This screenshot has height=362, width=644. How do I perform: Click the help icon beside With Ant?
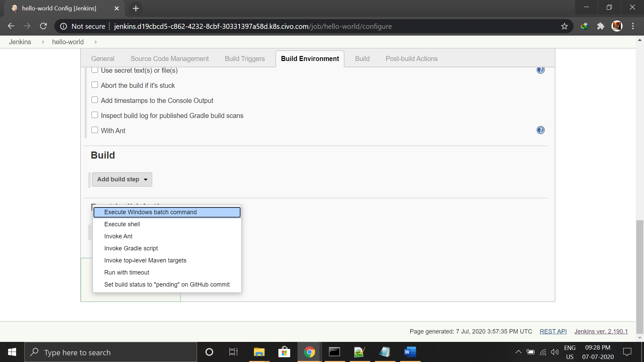(x=540, y=130)
